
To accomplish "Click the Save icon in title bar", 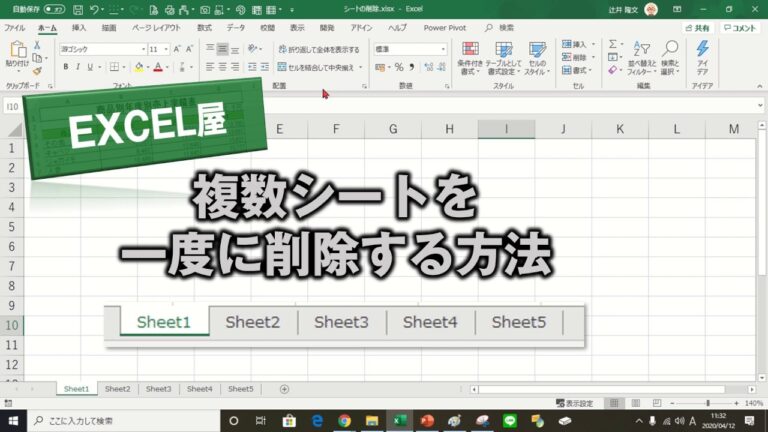I will click(x=77, y=9).
